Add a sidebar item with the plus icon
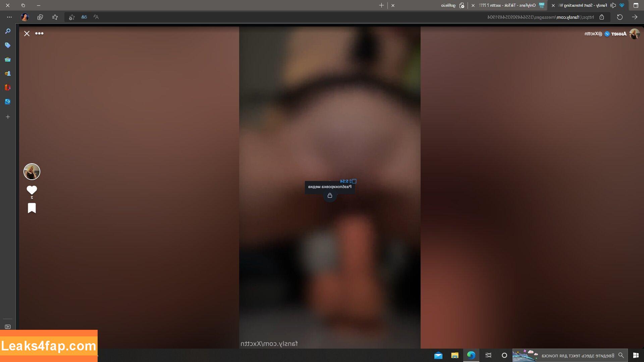The image size is (644, 362). pyautogui.click(x=8, y=117)
